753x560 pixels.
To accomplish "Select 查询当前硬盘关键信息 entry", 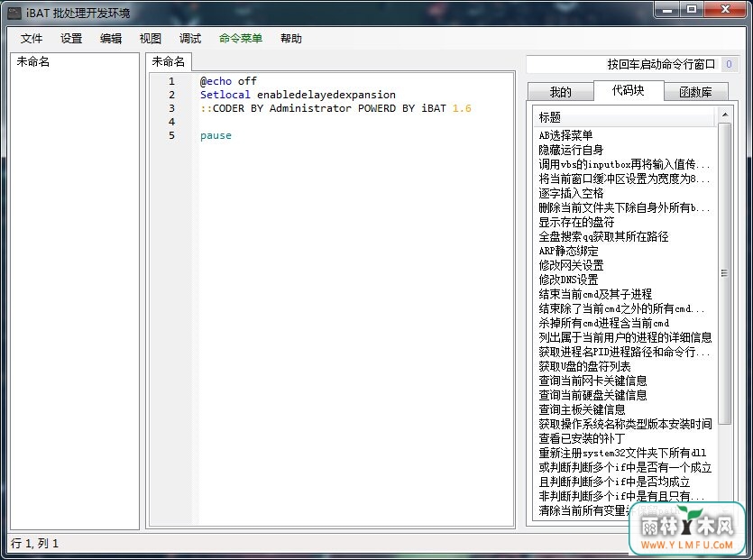I will [592, 395].
